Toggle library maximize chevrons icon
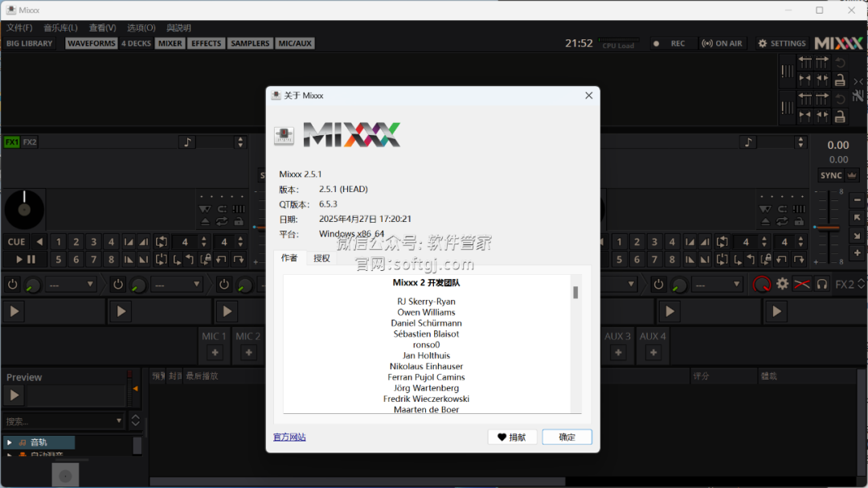 (x=136, y=420)
